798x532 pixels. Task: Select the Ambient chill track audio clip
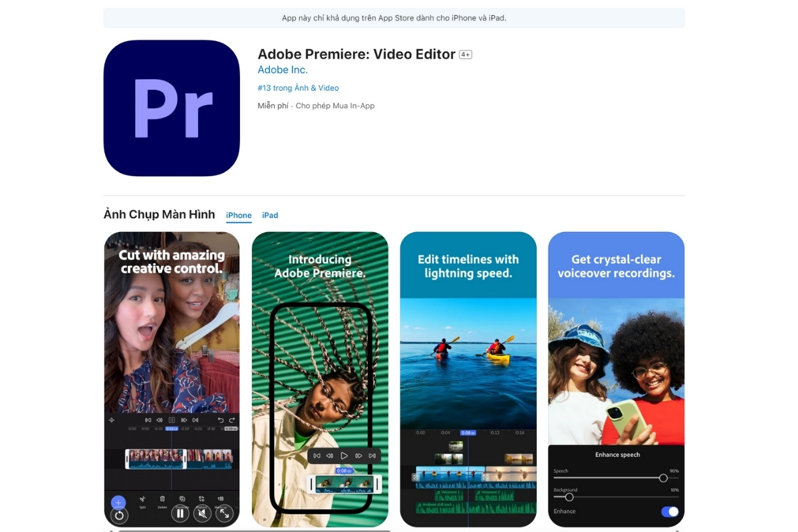click(476, 507)
